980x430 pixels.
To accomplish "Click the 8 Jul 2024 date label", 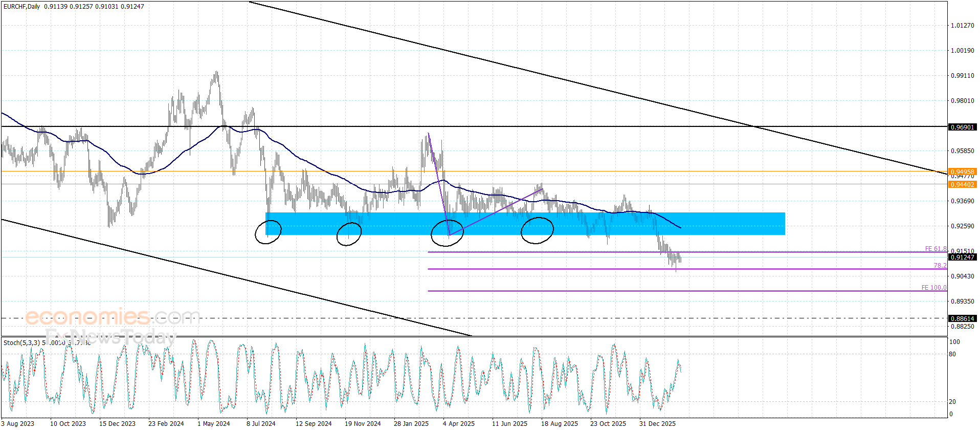I will 261,423.
